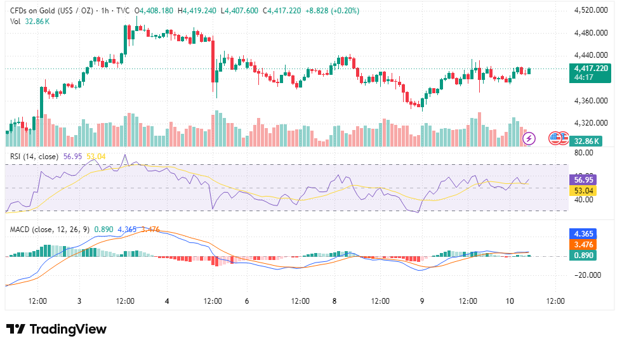The height and width of the screenshot is (364, 622).
Task: Click the date marker 10 on time axis
Action: 509,301
